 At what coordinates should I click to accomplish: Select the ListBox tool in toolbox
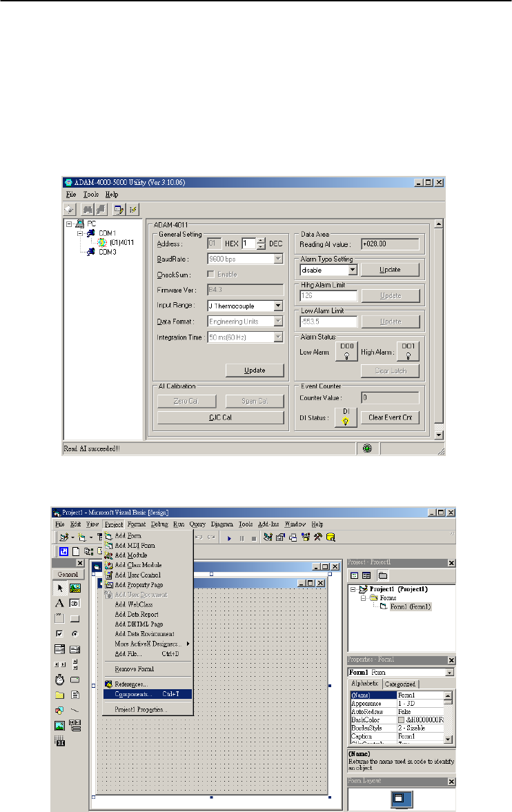tap(75, 649)
